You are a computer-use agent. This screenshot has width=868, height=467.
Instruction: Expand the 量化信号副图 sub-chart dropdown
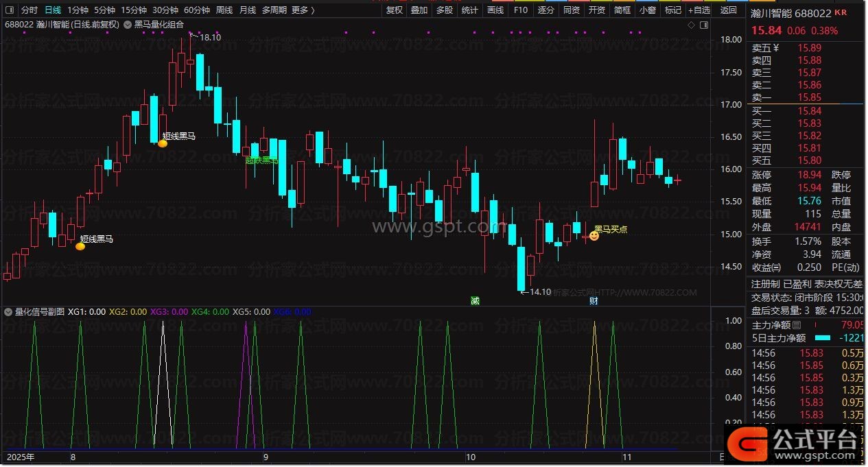click(x=8, y=312)
